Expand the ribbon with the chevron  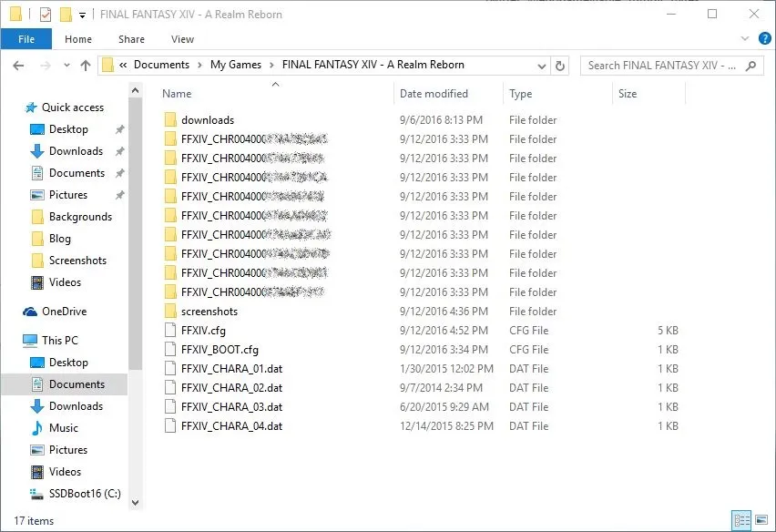click(745, 38)
